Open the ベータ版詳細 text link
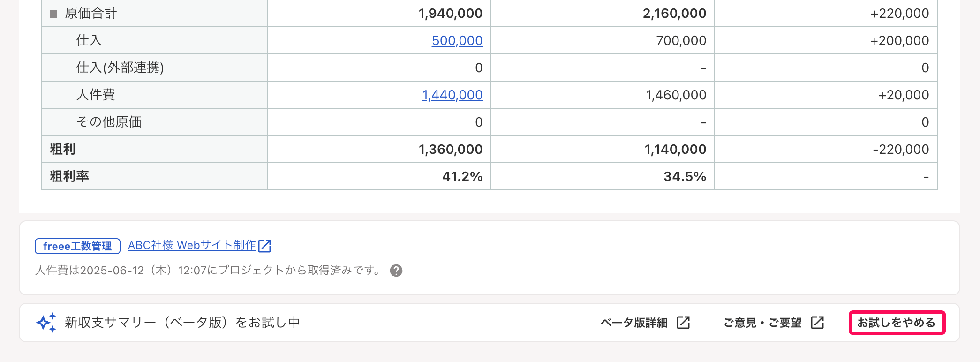 pyautogui.click(x=634, y=323)
